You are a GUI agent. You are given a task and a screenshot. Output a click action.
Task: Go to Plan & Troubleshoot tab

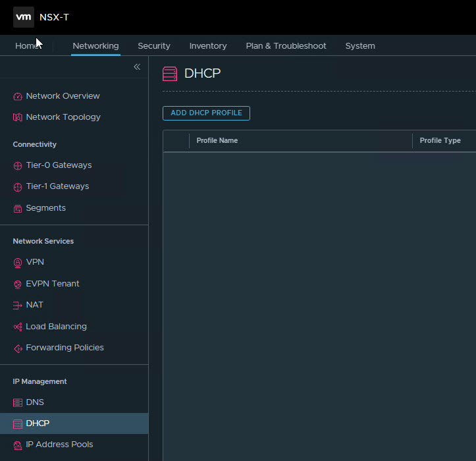point(286,46)
